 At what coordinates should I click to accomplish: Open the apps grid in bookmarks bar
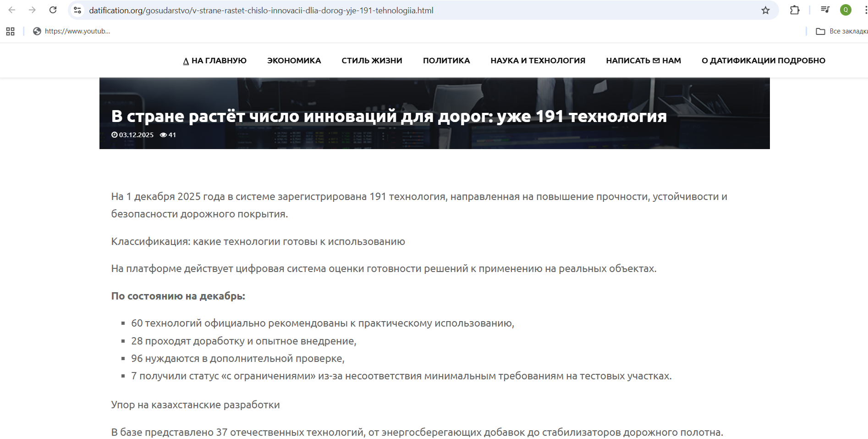point(10,31)
